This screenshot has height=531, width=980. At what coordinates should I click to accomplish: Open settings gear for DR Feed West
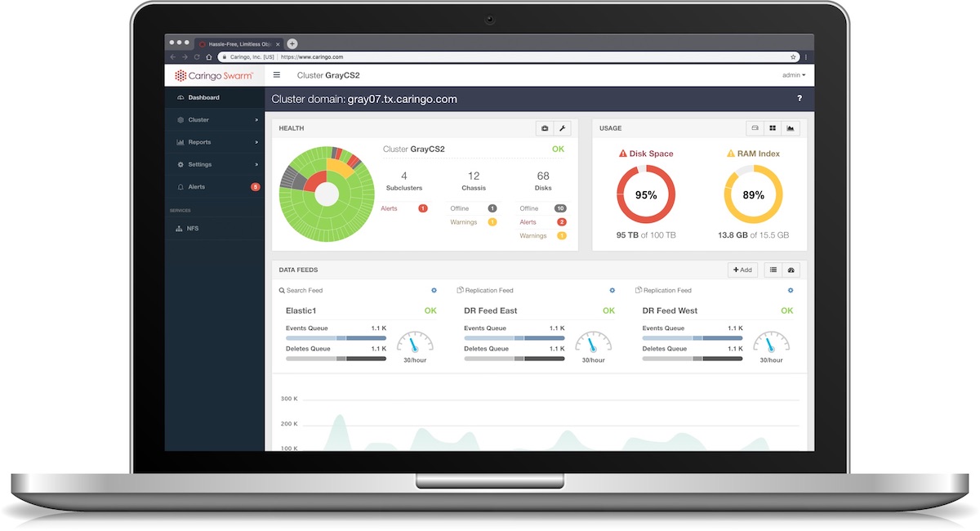790,290
